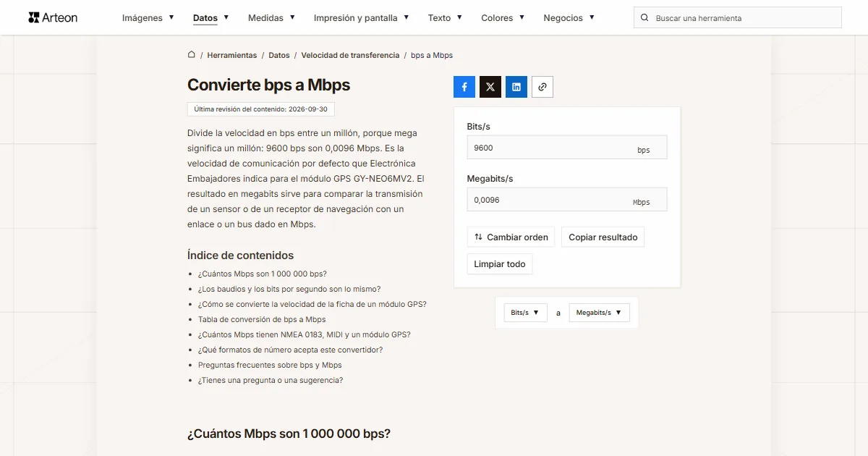Click the Copiar resultado button
Screen dimensions: 868x456
[x=603, y=237]
